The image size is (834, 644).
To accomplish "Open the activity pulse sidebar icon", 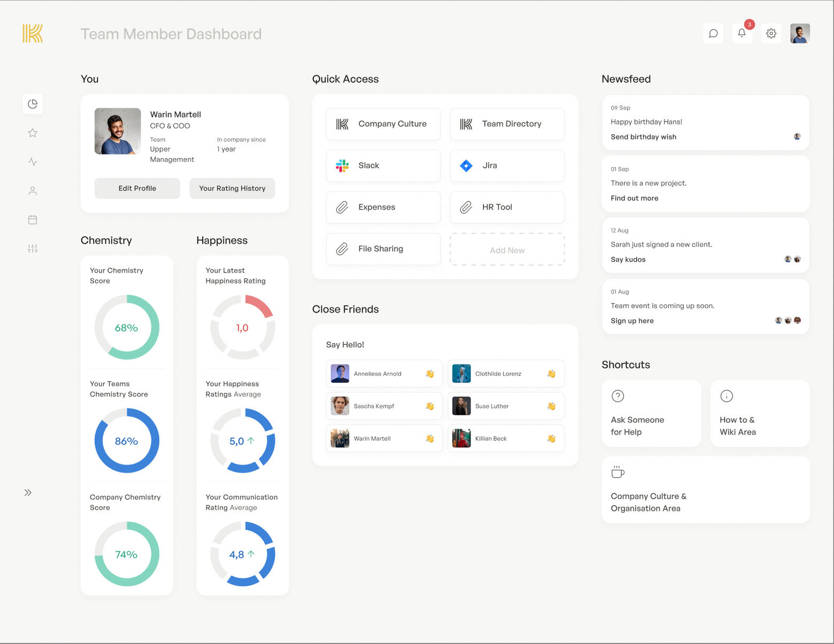I will 33,162.
